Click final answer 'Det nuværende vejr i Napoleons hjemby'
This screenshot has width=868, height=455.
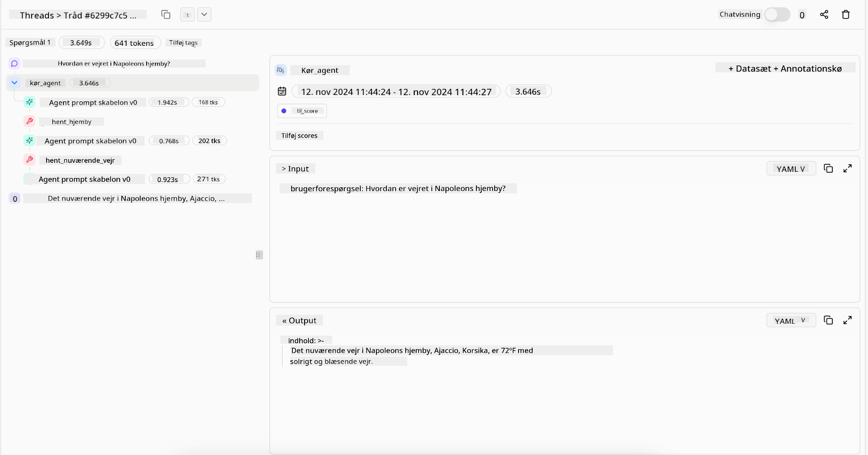click(x=137, y=199)
